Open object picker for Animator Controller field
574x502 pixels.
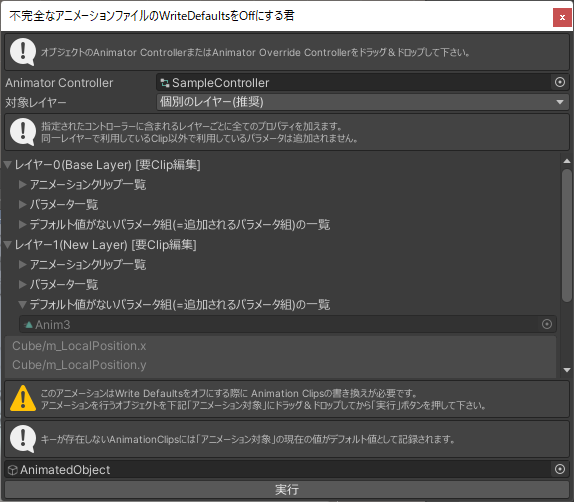[x=559, y=82]
